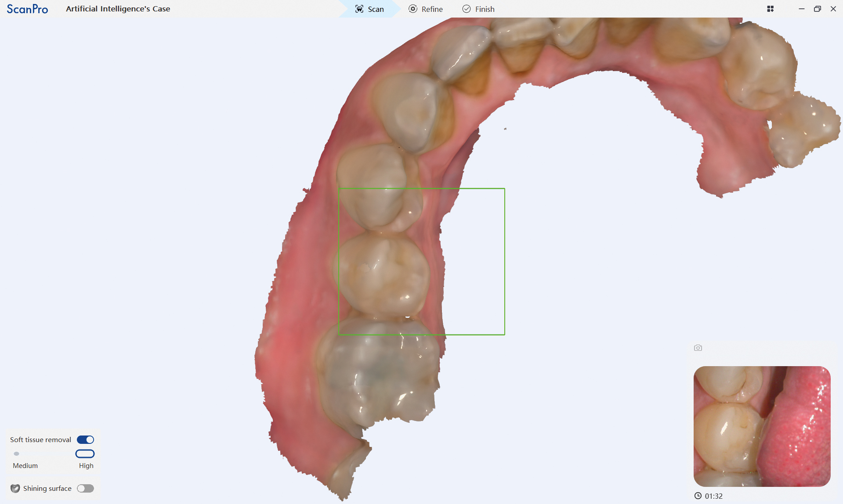The height and width of the screenshot is (504, 843).
Task: Go to the Finish step tab
Action: [478, 9]
